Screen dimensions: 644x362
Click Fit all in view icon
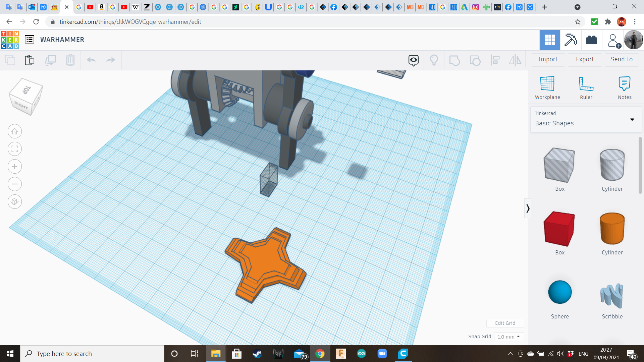coord(15,149)
